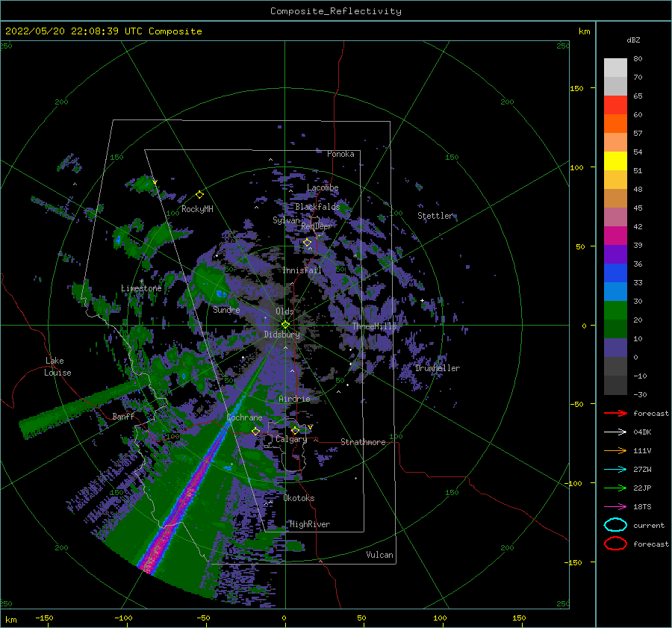The width and height of the screenshot is (672, 628).
Task: Click the yellow diamond marker near RockyMH
Action: [x=199, y=195]
